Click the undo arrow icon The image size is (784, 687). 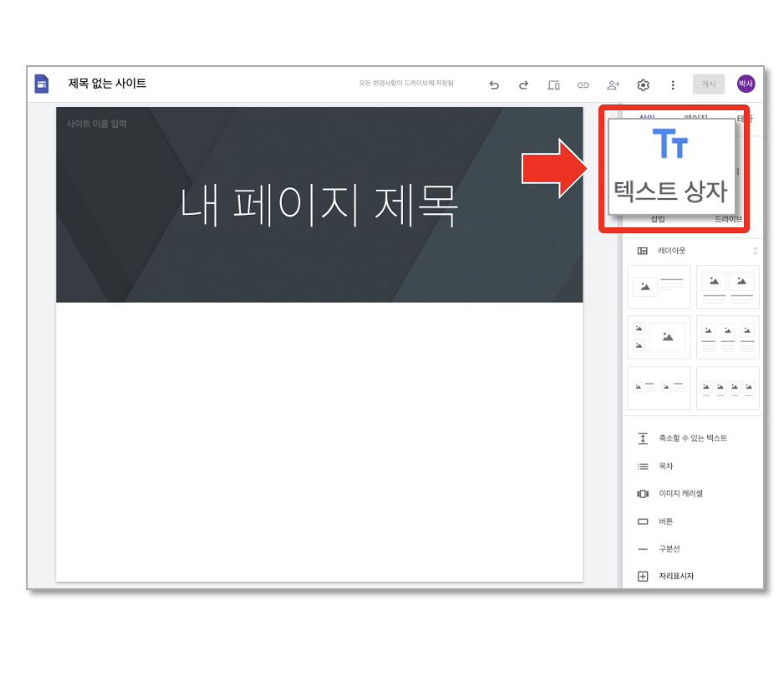pyautogui.click(x=494, y=85)
